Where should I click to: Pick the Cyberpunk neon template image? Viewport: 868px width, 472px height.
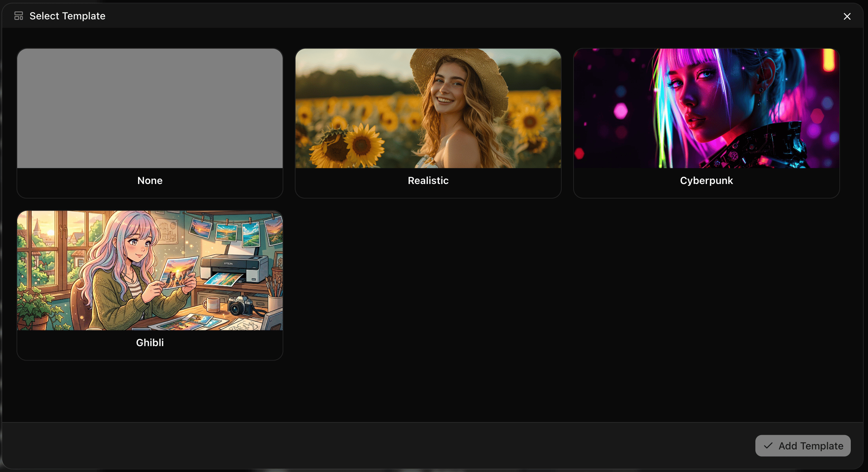[x=706, y=108]
